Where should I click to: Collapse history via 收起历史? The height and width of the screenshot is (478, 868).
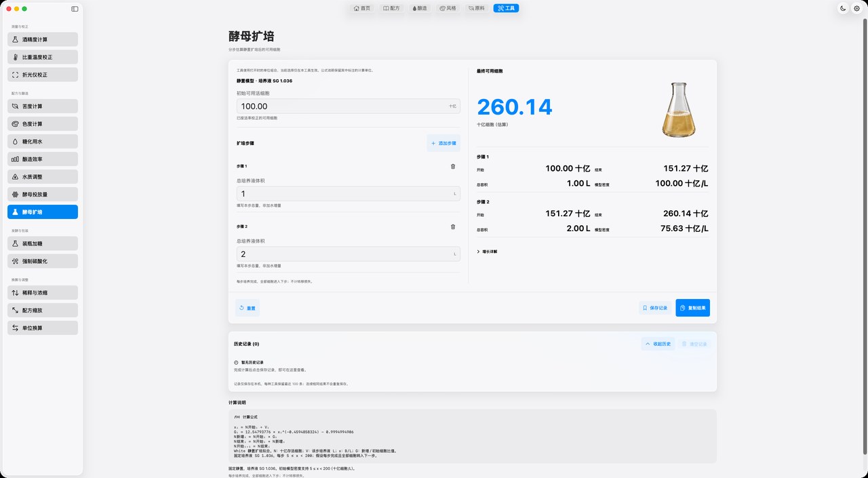(658, 344)
